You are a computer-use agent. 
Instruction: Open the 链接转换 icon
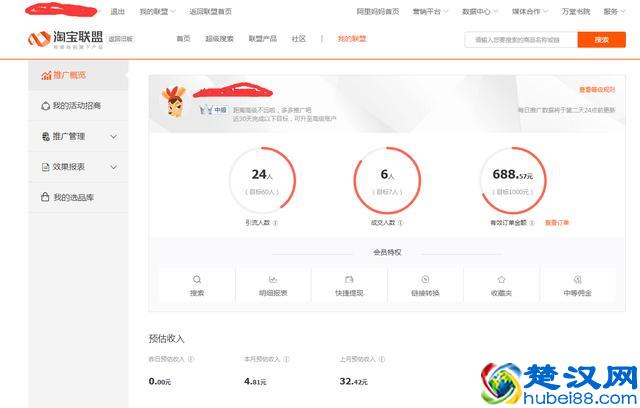coord(425,279)
